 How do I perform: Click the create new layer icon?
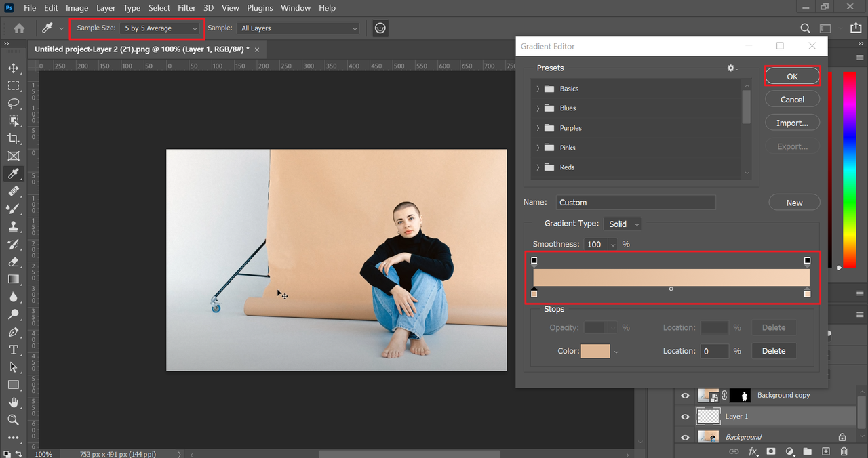[x=826, y=451]
